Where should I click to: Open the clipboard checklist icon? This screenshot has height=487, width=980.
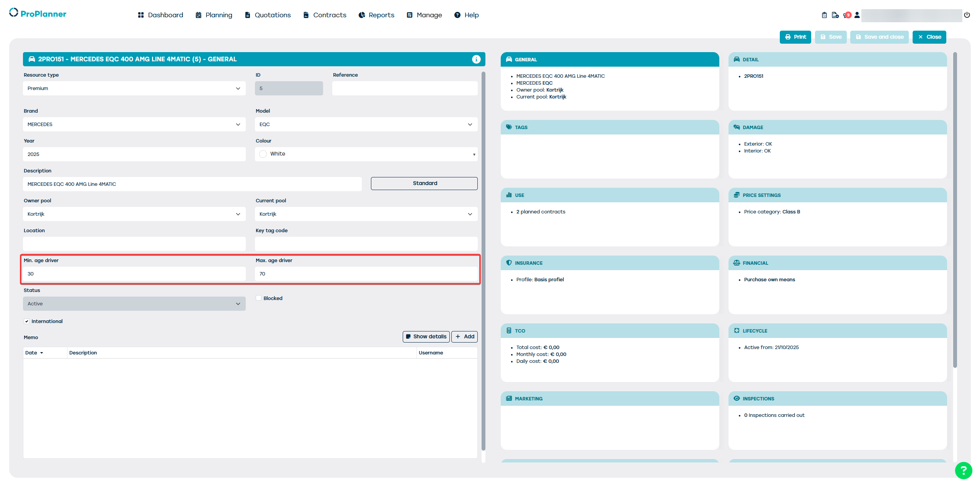click(824, 15)
